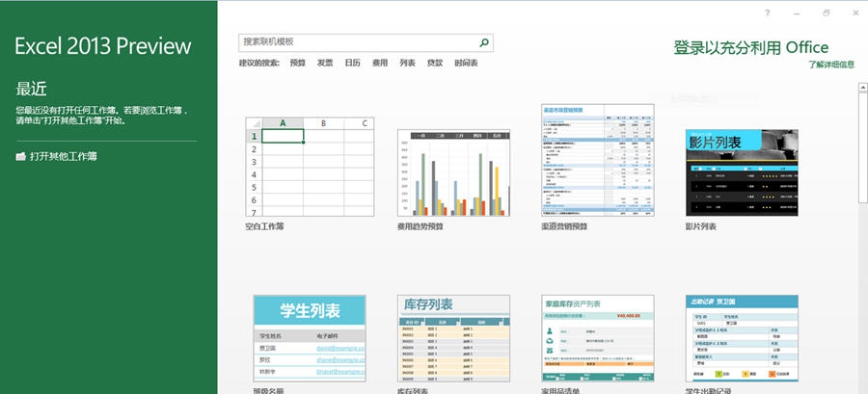Click the 空白工作簿 caption text
This screenshot has height=394, width=868.
(x=264, y=226)
